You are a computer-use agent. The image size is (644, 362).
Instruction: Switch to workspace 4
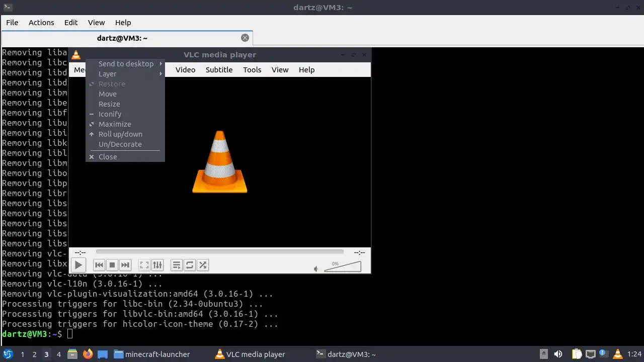58,354
